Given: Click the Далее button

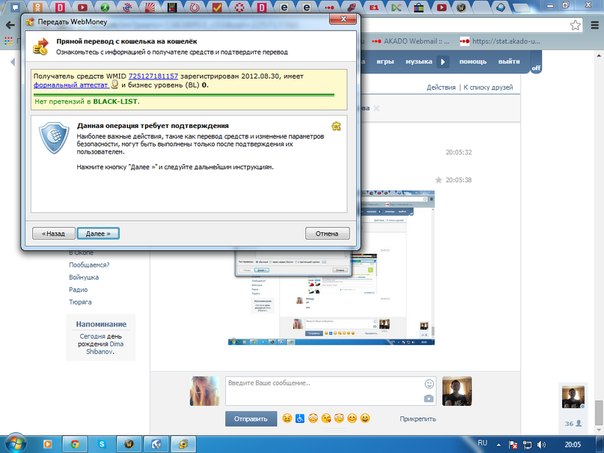Looking at the screenshot, I should click(98, 233).
